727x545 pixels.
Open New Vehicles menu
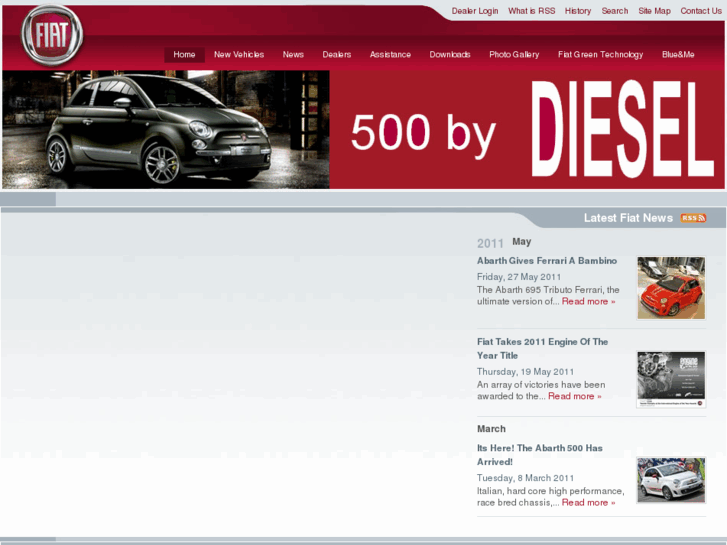tap(239, 55)
